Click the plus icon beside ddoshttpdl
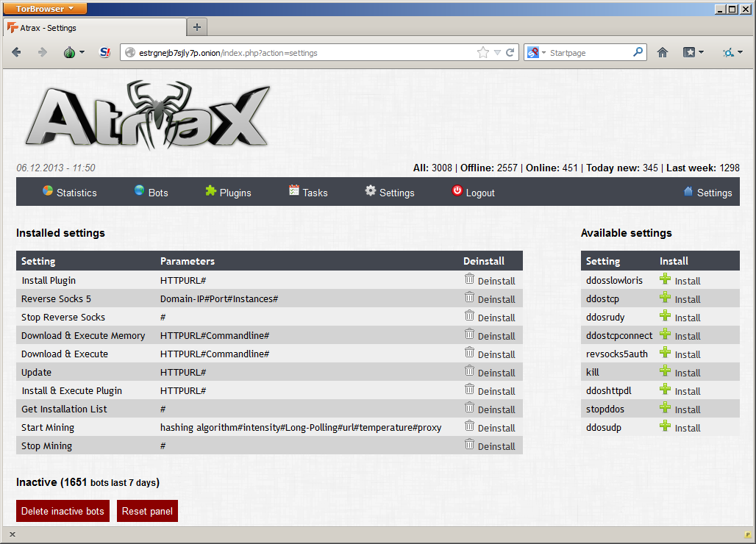Screen dimensions: 756x544 coord(665,390)
